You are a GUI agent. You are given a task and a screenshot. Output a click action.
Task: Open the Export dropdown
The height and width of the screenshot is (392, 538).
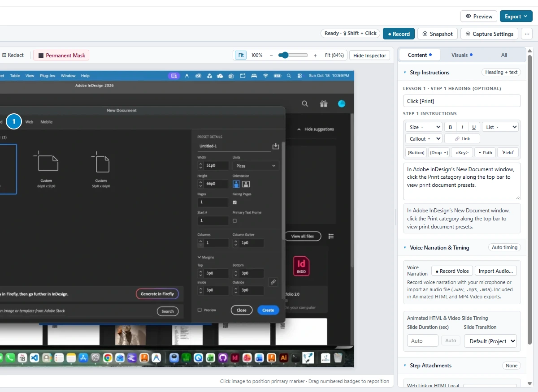click(x=516, y=16)
